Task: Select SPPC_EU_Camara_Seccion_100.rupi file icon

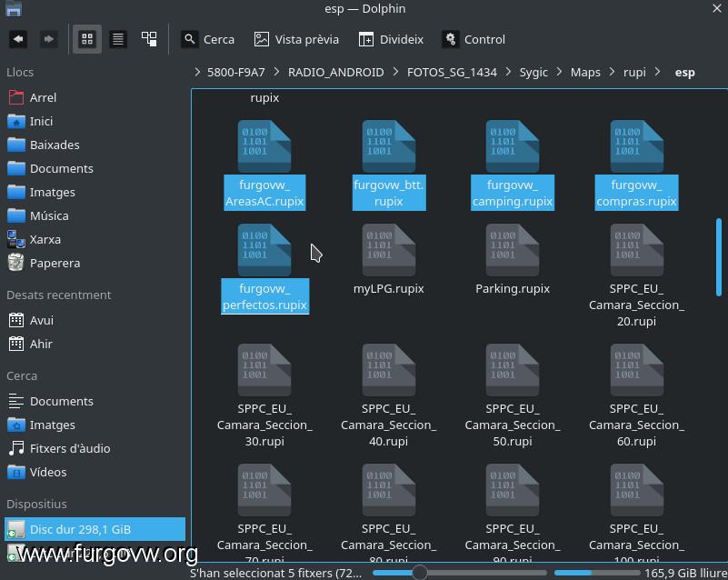Action: (x=636, y=490)
